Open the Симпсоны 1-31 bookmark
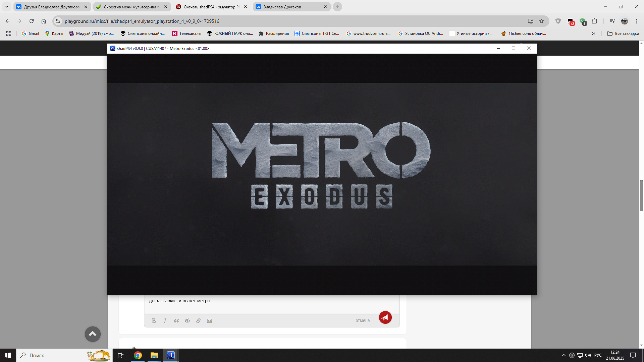Viewport: 644px width, 362px height. click(317, 34)
